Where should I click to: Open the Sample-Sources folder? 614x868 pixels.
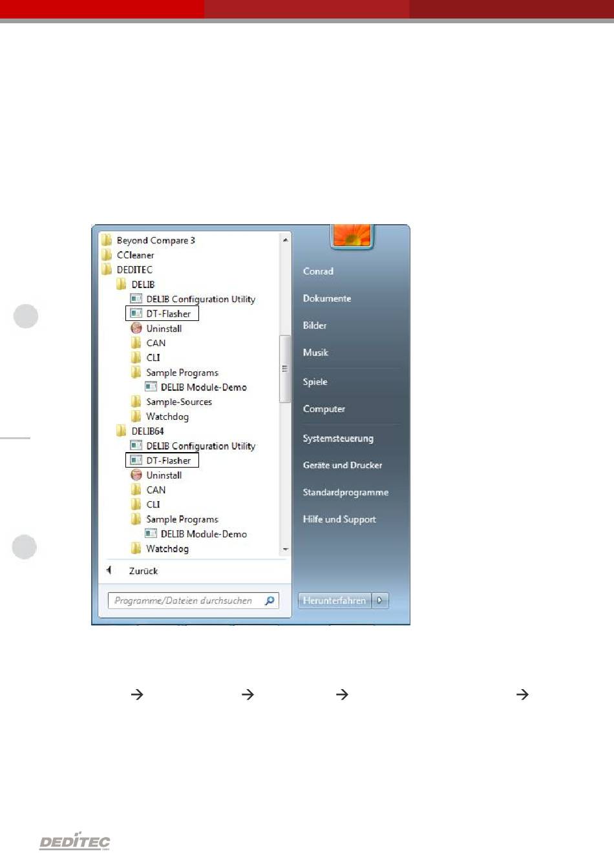[171, 402]
